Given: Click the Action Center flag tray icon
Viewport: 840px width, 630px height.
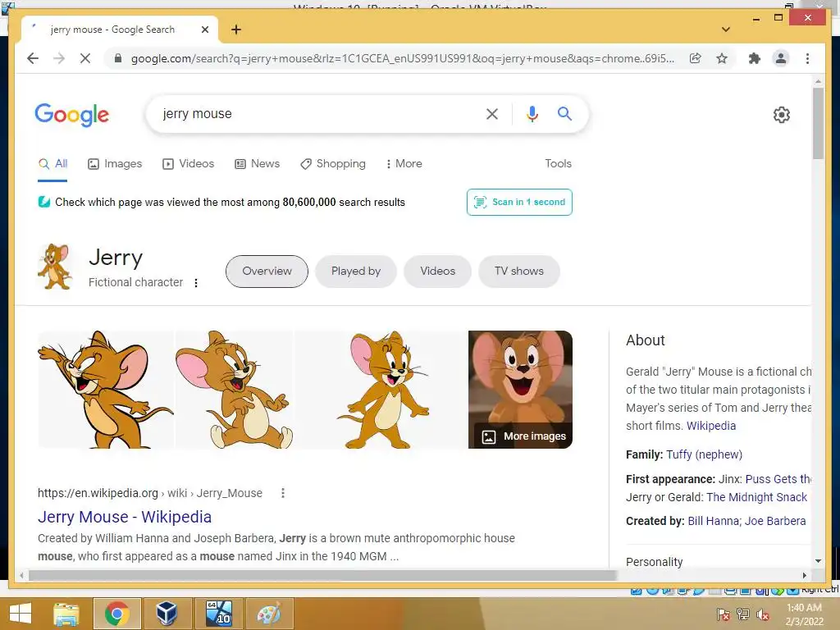Looking at the screenshot, I should 723,614.
